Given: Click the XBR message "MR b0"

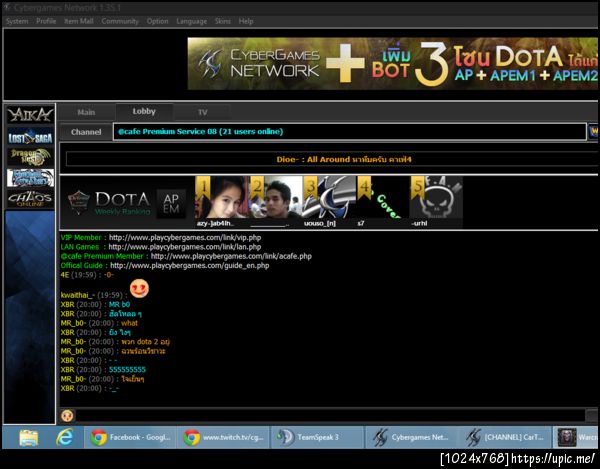Looking at the screenshot, I should (119, 305).
